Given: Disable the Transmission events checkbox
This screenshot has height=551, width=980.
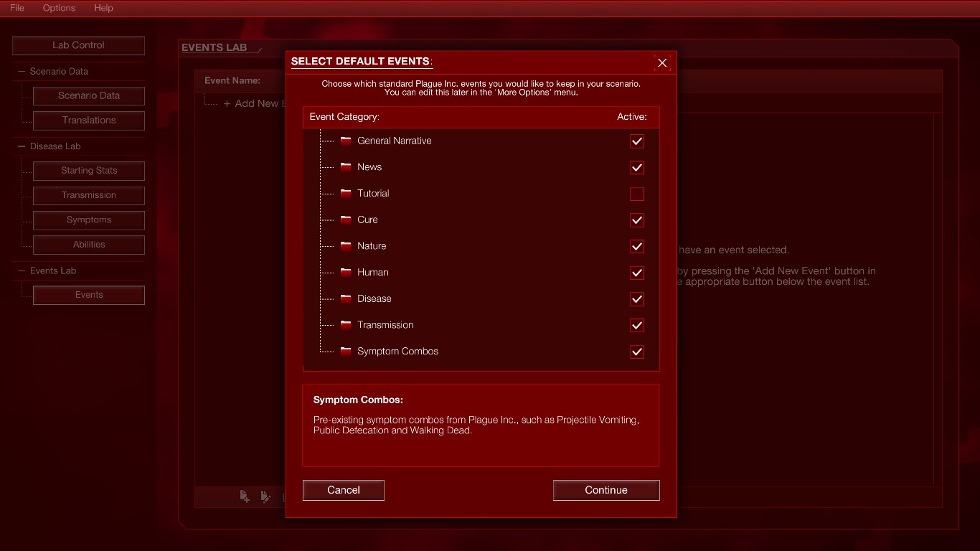Looking at the screenshot, I should [x=637, y=325].
